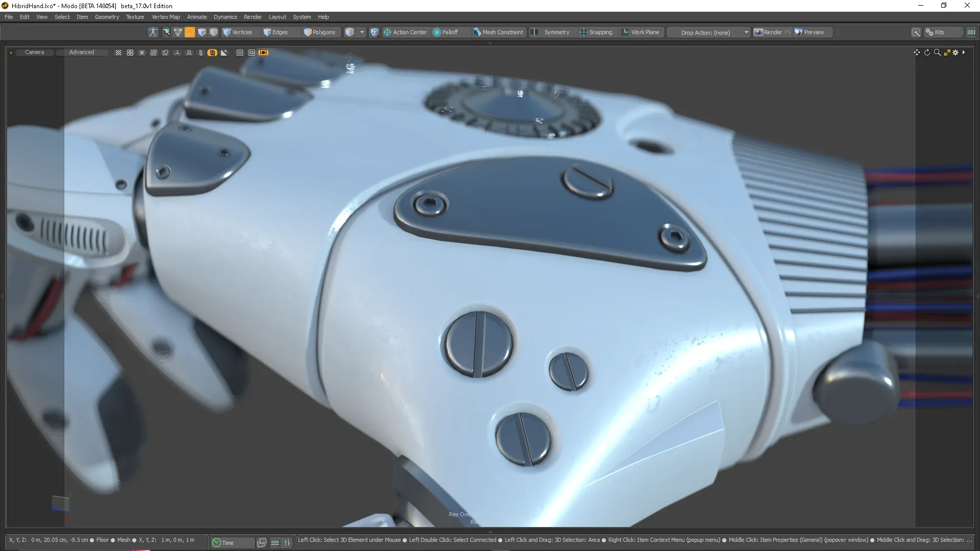This screenshot has width=980, height=551.
Task: Click the viewport zoom magnifier icon
Action: (x=937, y=53)
